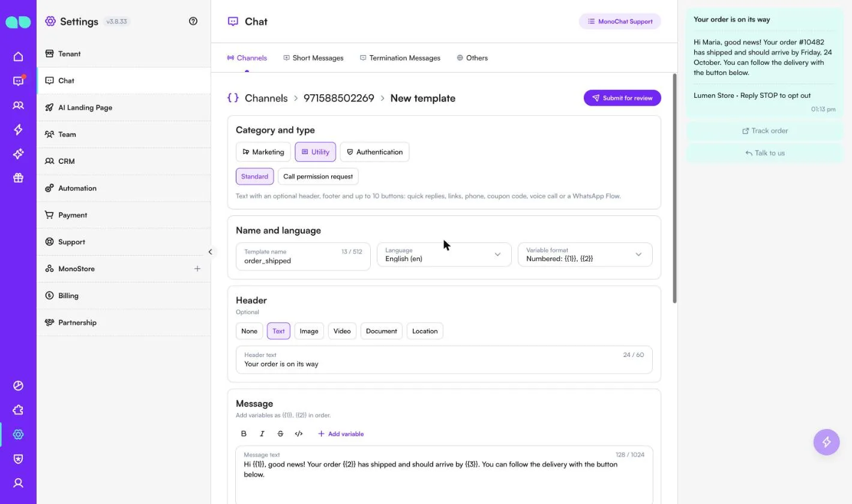Open the Home icon in left rail
This screenshot has width=852, height=504.
[x=18, y=56]
